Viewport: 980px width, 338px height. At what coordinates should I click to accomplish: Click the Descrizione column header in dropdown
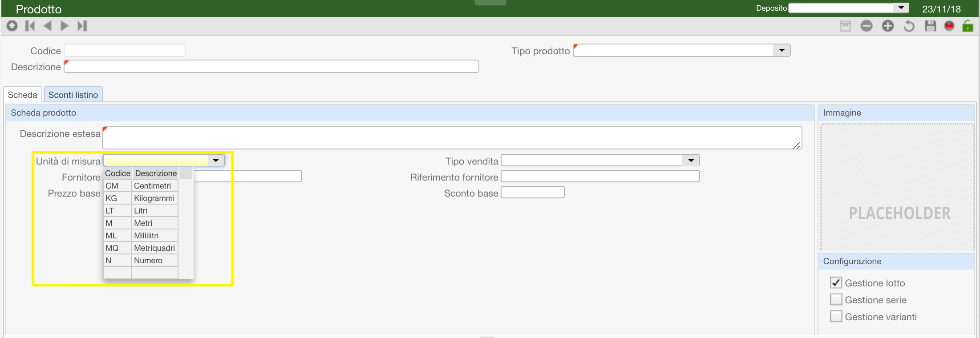(x=156, y=173)
